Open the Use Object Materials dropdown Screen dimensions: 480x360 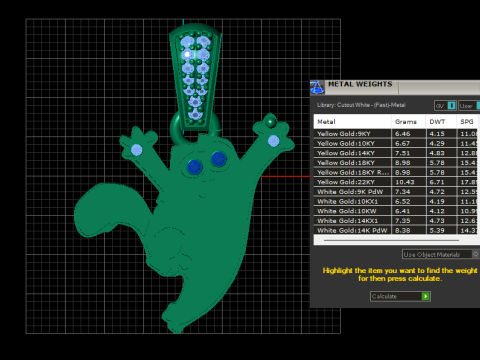440,254
